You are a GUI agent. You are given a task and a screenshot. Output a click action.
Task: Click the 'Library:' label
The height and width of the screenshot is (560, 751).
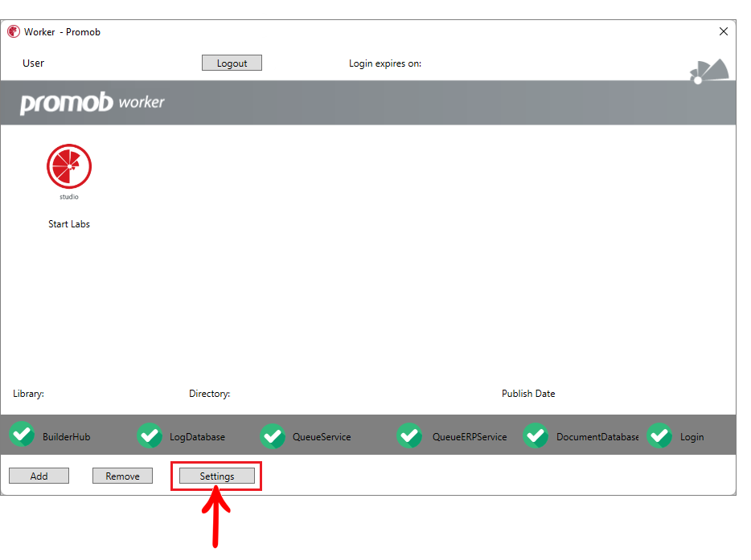point(28,394)
